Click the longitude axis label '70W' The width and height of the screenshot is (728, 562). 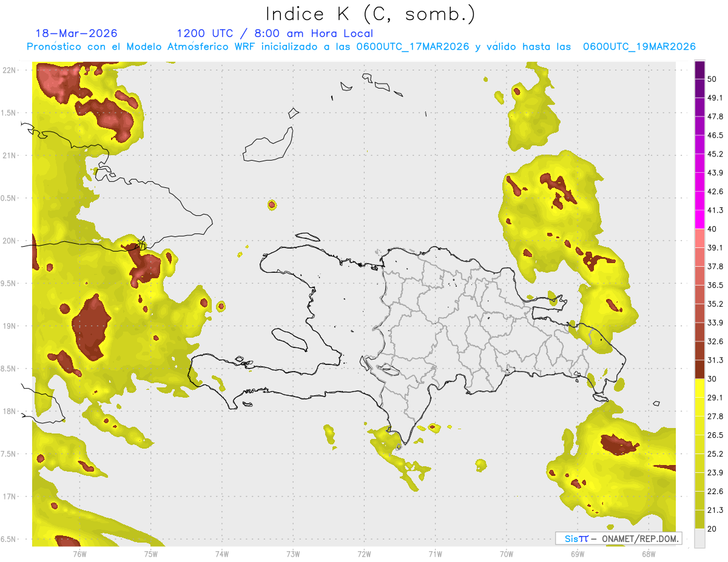(507, 554)
